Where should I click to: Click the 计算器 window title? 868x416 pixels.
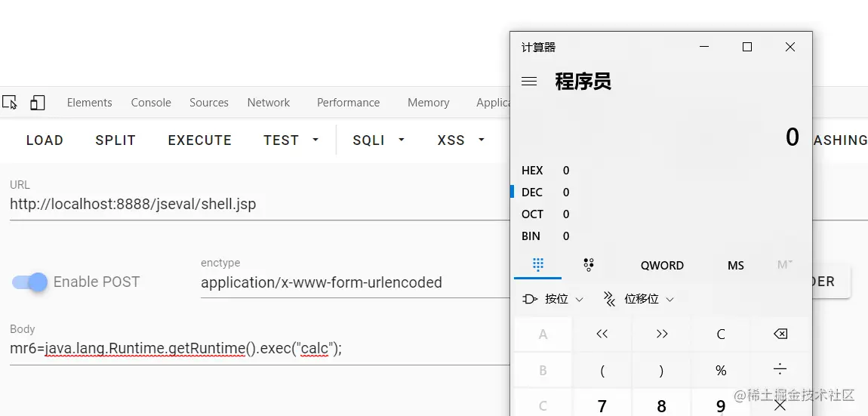coord(538,48)
